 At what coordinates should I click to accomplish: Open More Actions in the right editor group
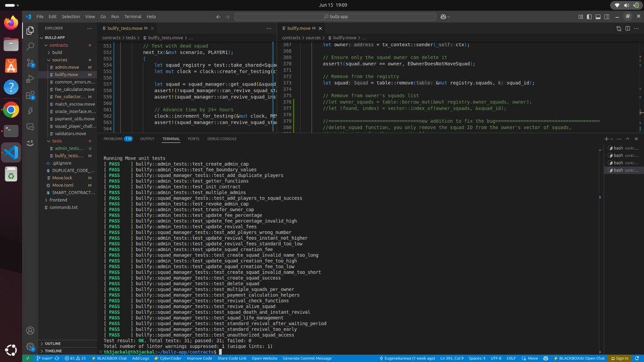(x=637, y=28)
